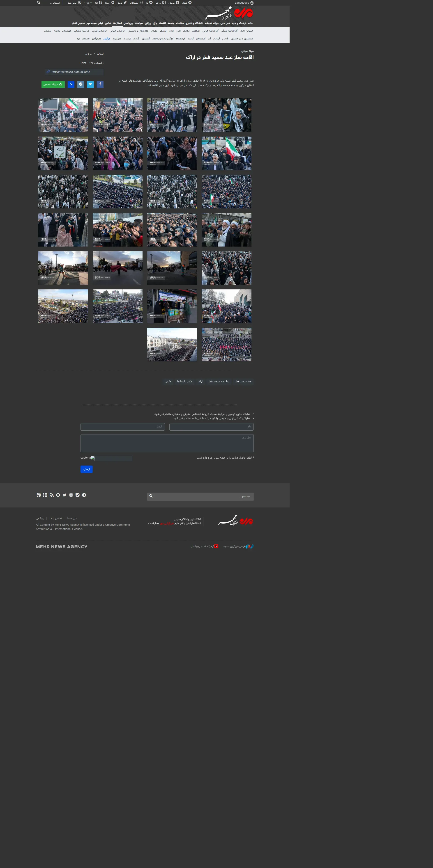
Task: Open the first photo showing a woman with a portrait
Action: point(226,115)
